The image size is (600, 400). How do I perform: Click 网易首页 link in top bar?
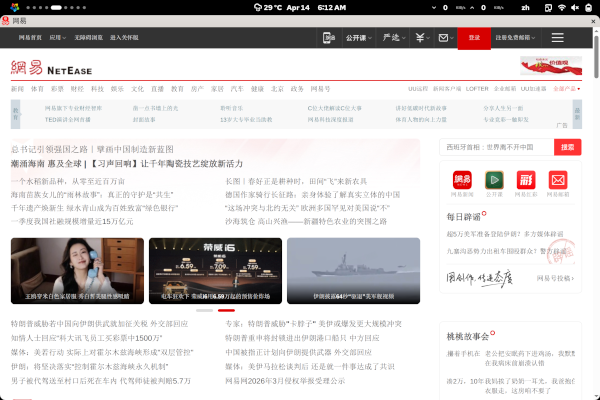[x=30, y=38]
